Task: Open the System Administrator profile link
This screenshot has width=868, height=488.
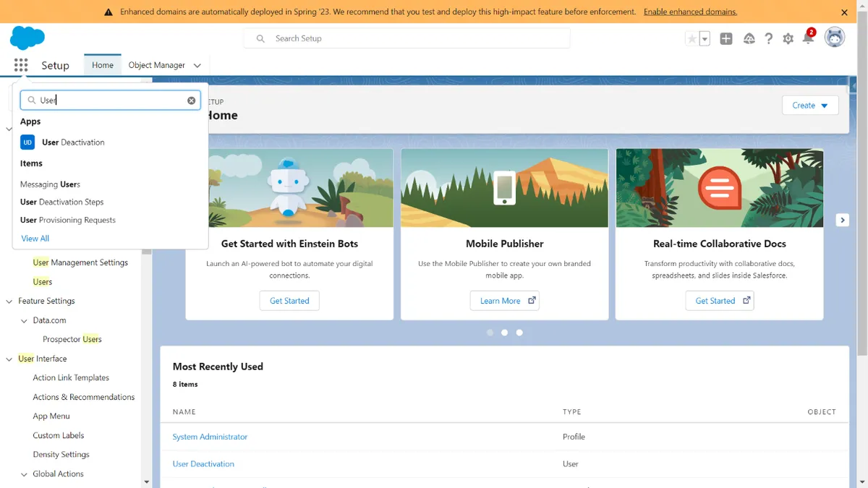Action: click(210, 437)
